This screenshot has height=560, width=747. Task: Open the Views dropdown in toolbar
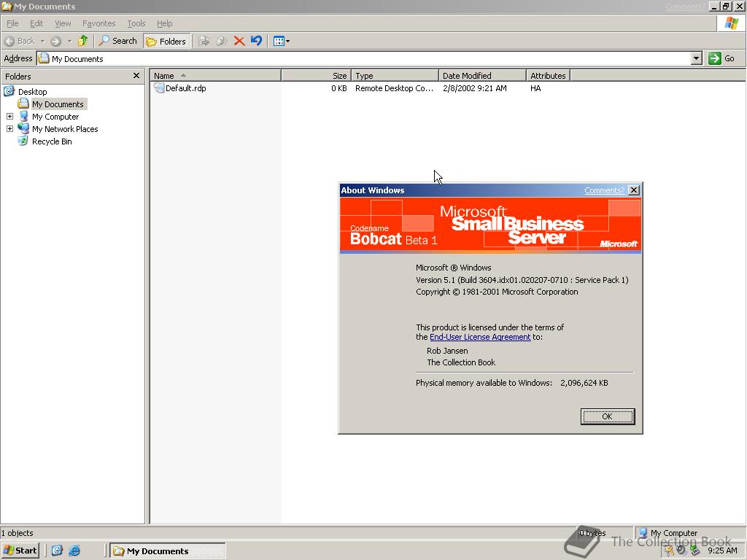[281, 41]
